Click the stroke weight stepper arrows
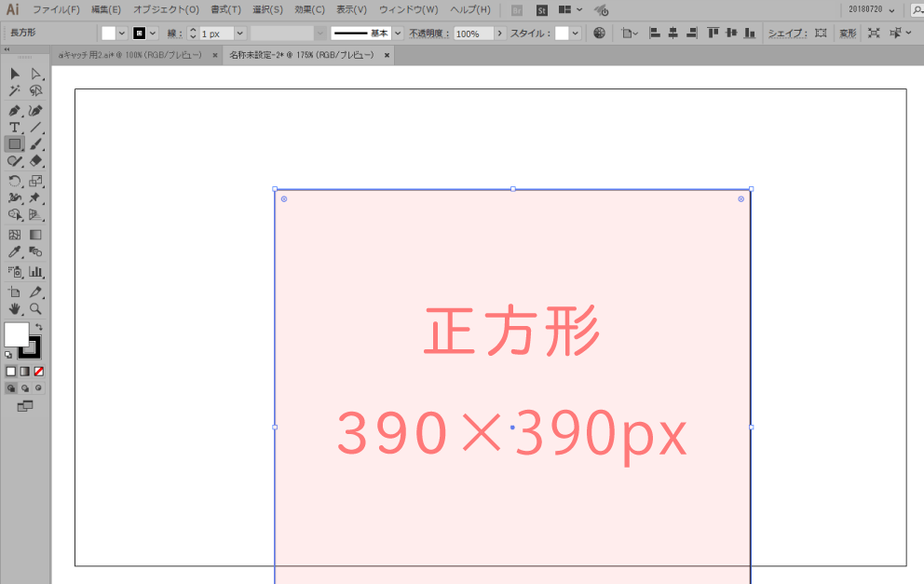The height and width of the screenshot is (584, 924). [193, 34]
